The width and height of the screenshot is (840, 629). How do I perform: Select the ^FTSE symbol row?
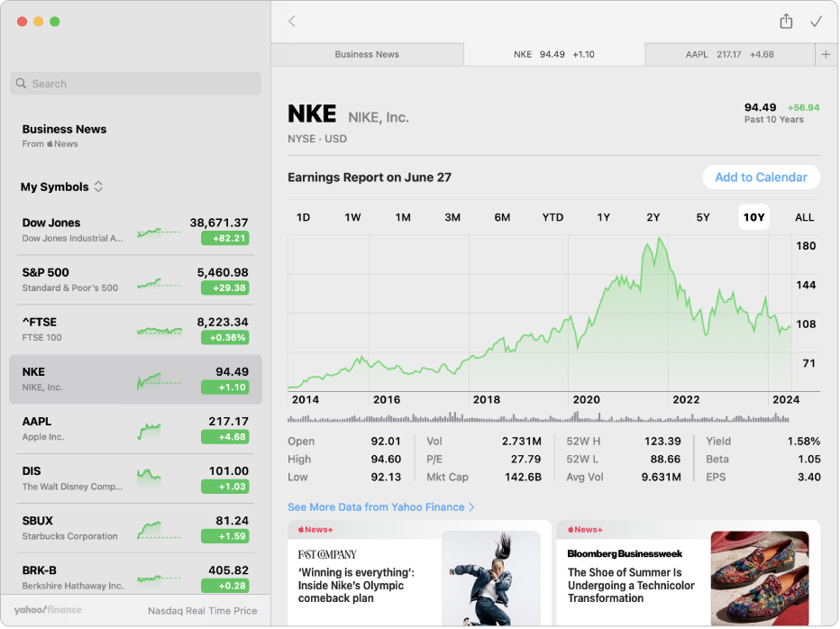(135, 330)
